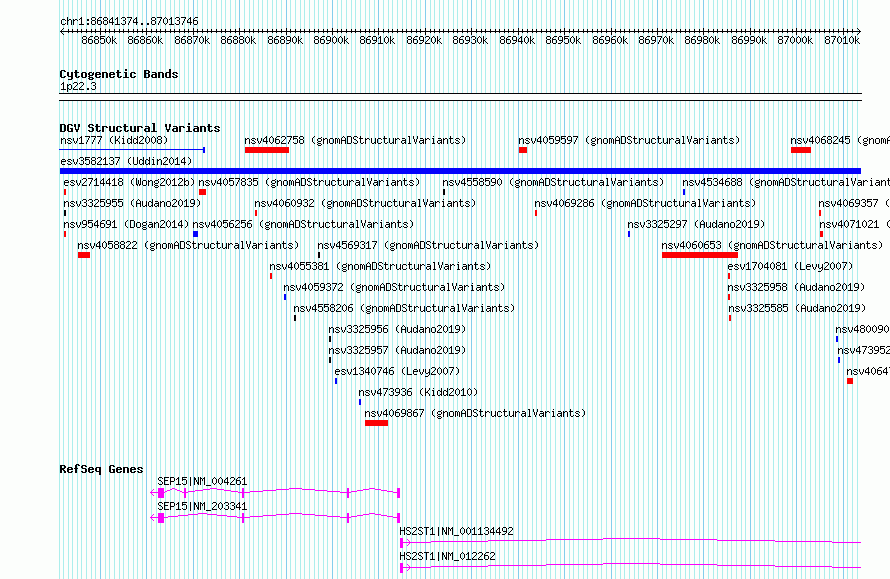Click nsv3325585 (Audano2019) label
Screen dimensions: 890x579
click(797, 308)
